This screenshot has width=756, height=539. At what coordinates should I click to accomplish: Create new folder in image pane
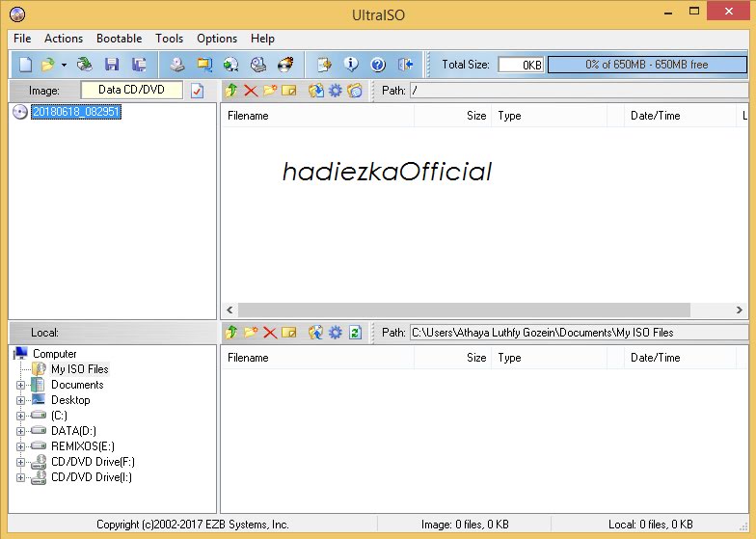coord(270,91)
